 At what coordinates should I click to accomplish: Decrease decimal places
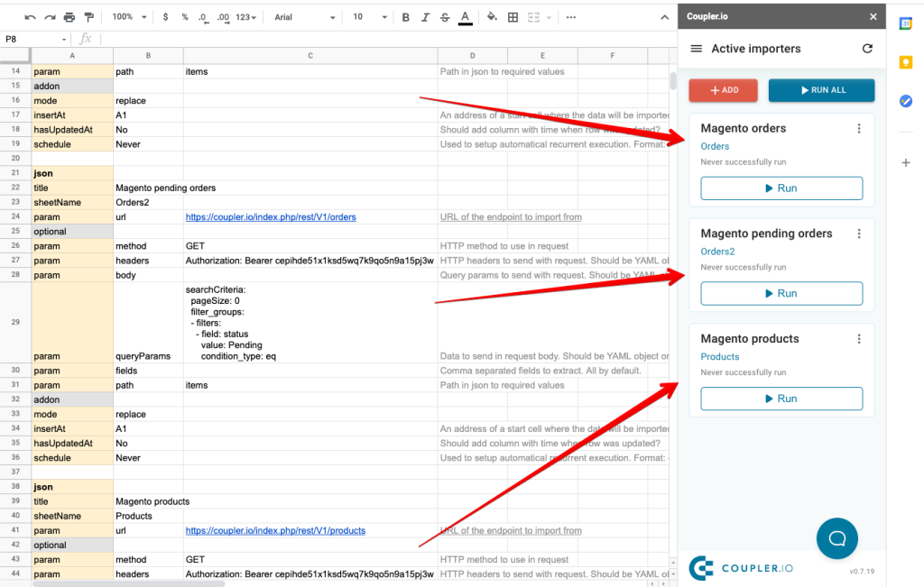(203, 18)
